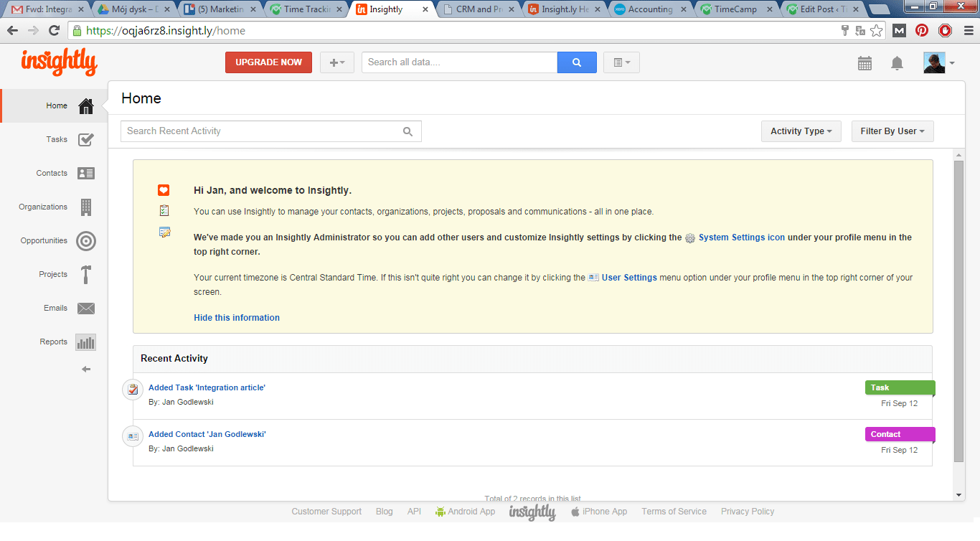
Task: Click magnifier icon in Recent Activity search
Action: coord(407,131)
